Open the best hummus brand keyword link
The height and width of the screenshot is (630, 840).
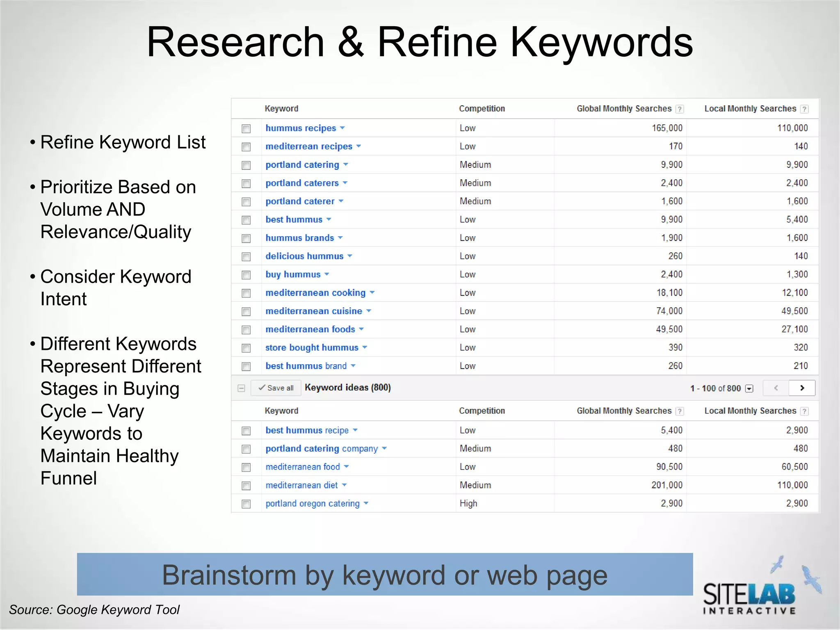[x=306, y=366]
